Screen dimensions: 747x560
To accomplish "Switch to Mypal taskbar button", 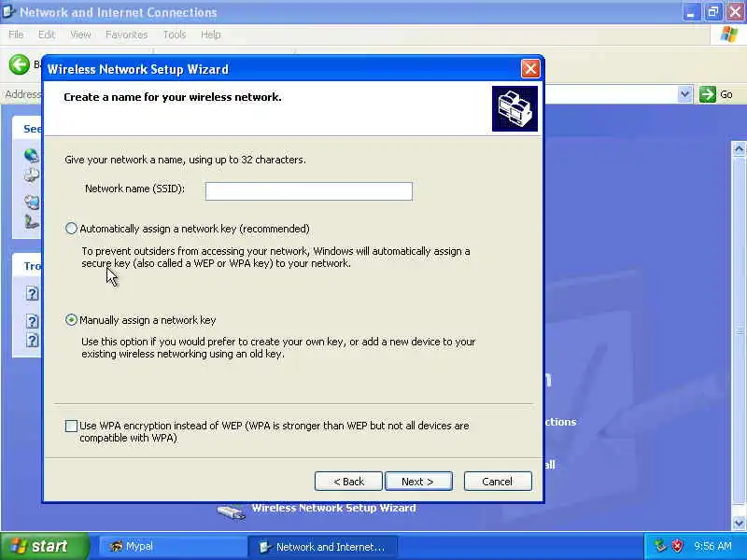I will pos(172,546).
